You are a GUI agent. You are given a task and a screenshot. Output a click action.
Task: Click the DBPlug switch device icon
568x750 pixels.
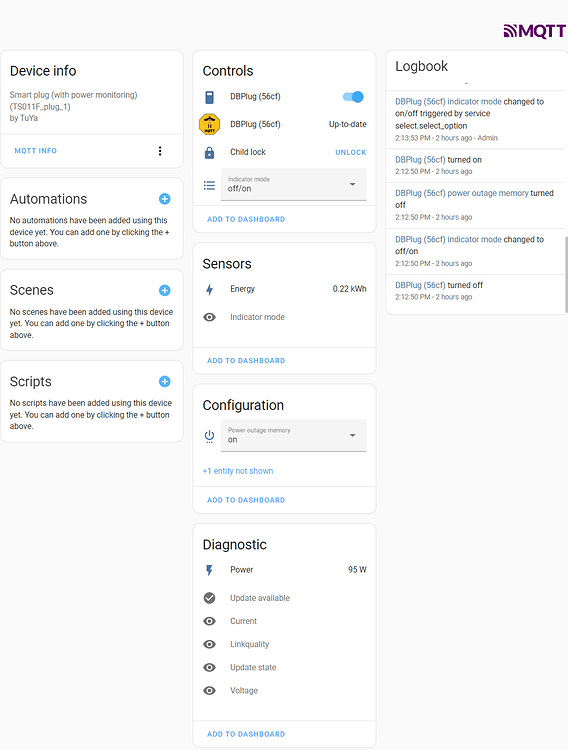click(x=210, y=97)
